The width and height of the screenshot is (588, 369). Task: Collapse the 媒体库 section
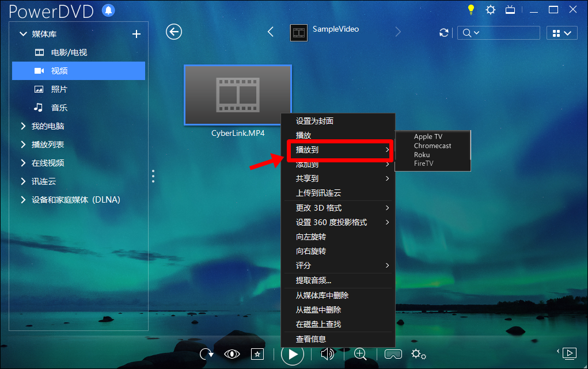(23, 34)
